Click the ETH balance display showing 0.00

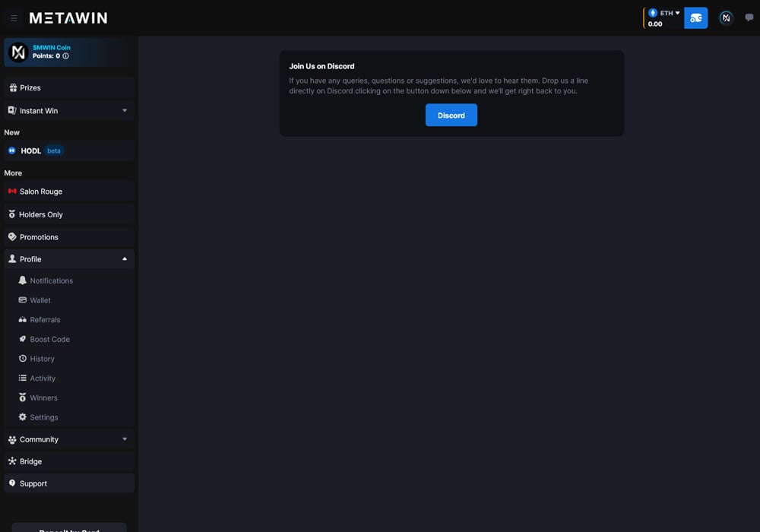[655, 24]
